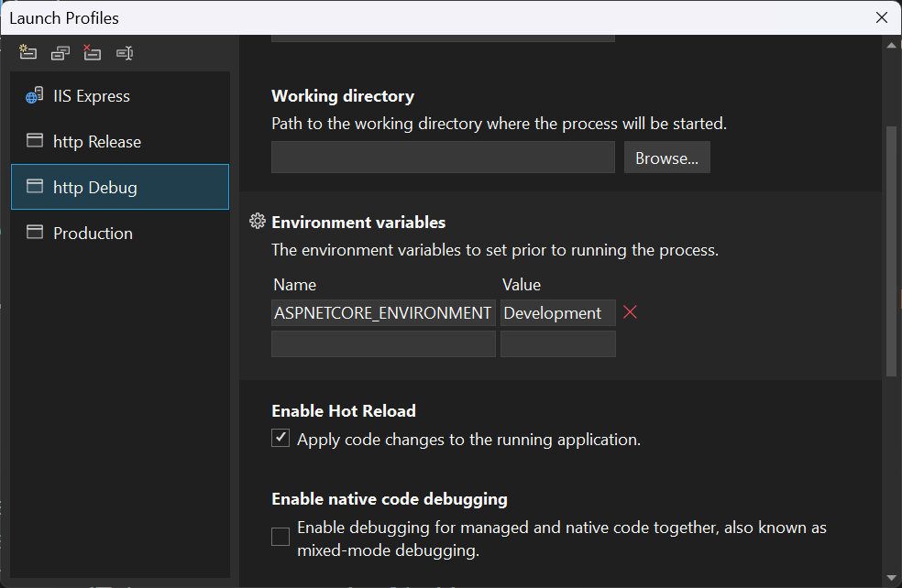Screen dimensions: 902x588
Task: Click the ASPNETCORE_ENVIRONMENT name field
Action: tap(383, 313)
